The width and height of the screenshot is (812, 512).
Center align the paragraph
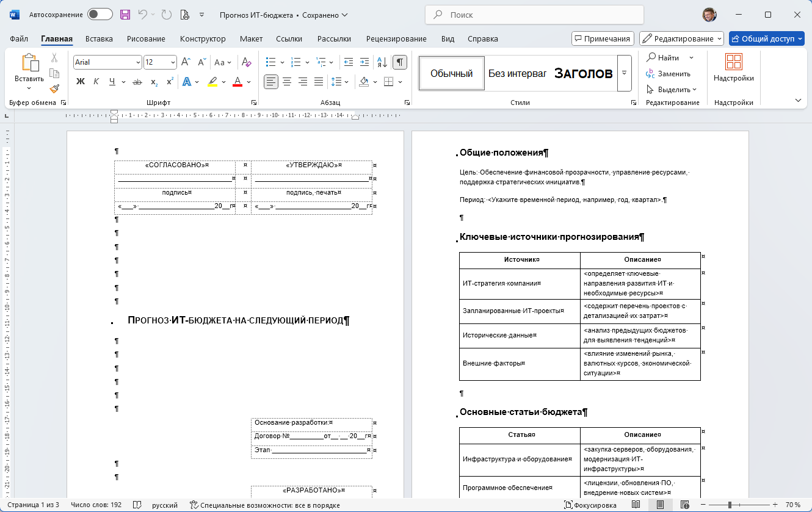(x=287, y=82)
